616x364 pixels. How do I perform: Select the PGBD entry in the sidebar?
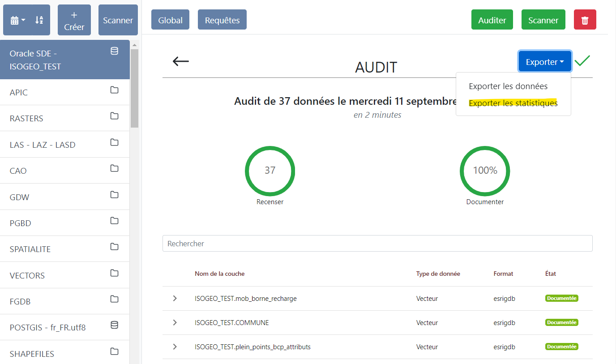pyautogui.click(x=65, y=223)
